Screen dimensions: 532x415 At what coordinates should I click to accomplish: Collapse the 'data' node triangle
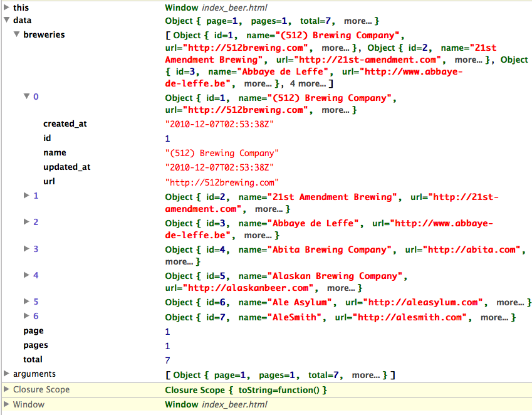(6, 21)
